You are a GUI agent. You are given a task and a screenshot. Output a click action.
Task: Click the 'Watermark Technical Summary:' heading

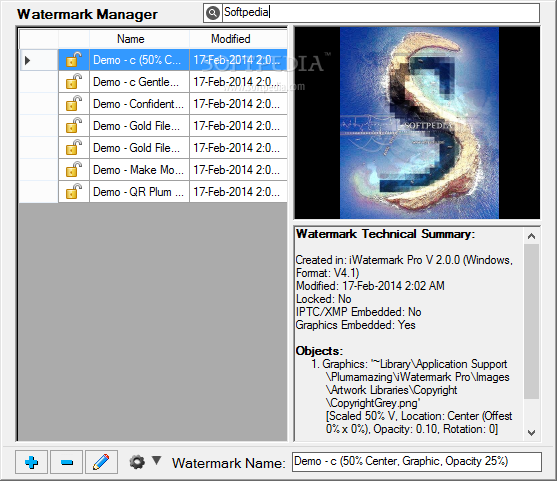pos(385,234)
